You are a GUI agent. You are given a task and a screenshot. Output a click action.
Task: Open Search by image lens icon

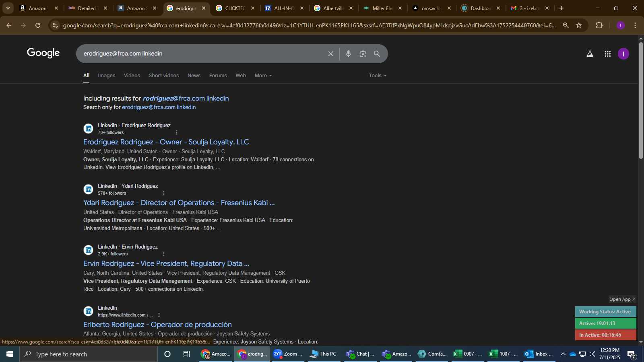click(363, 53)
